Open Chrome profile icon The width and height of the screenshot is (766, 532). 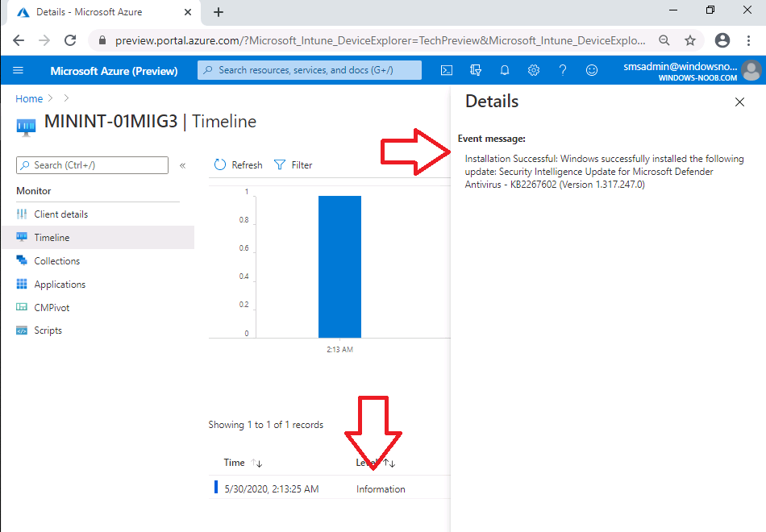coord(722,40)
